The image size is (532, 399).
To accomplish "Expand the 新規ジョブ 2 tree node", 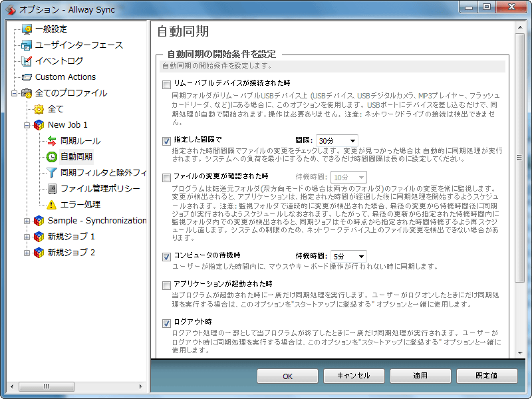I will pos(27,253).
